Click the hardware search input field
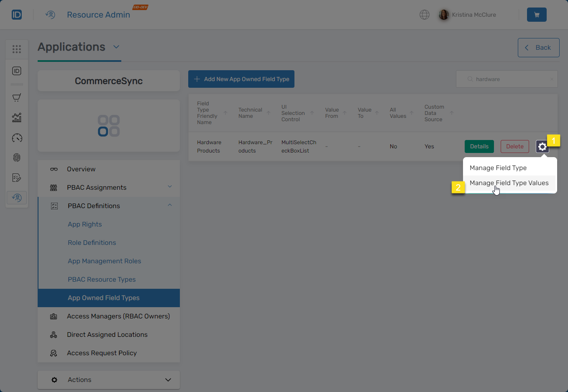Screen dimensions: 568x392 tap(508, 79)
